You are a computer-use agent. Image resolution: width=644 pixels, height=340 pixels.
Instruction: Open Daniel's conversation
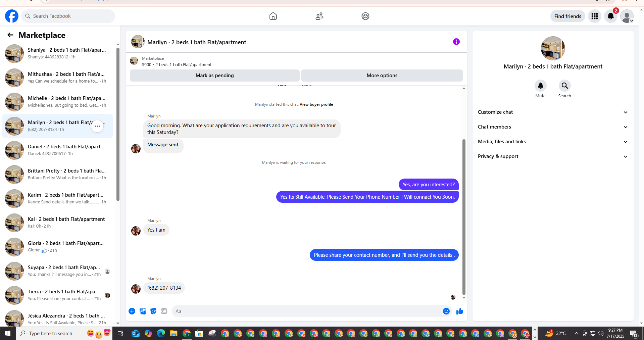pyautogui.click(x=58, y=150)
